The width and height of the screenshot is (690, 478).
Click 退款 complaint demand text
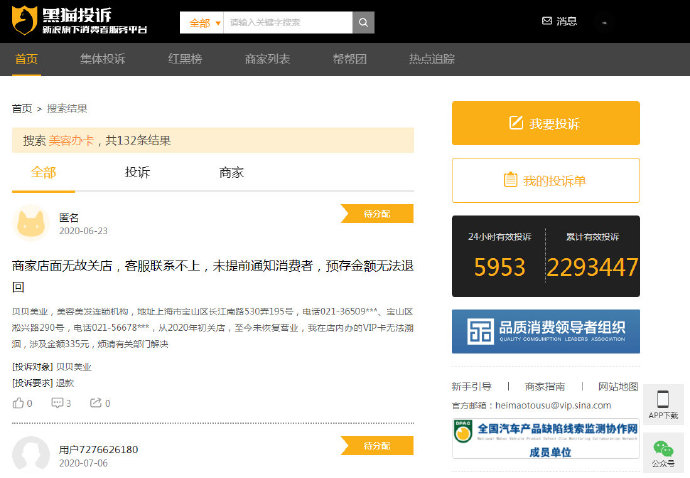pos(65,383)
